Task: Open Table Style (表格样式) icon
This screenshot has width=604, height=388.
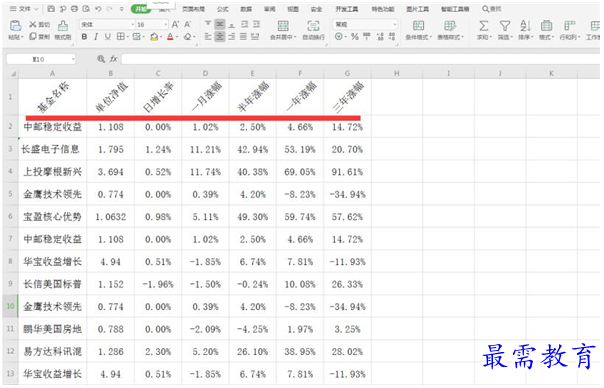Action: [x=450, y=25]
